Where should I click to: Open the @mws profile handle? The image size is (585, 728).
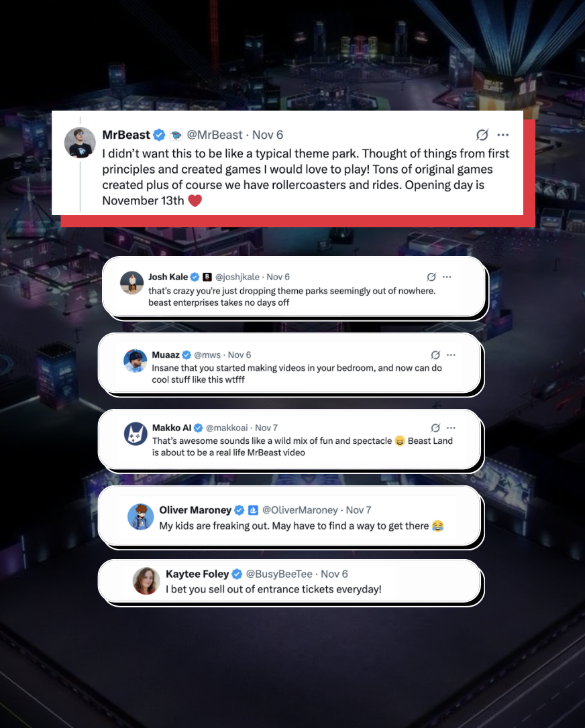(207, 355)
